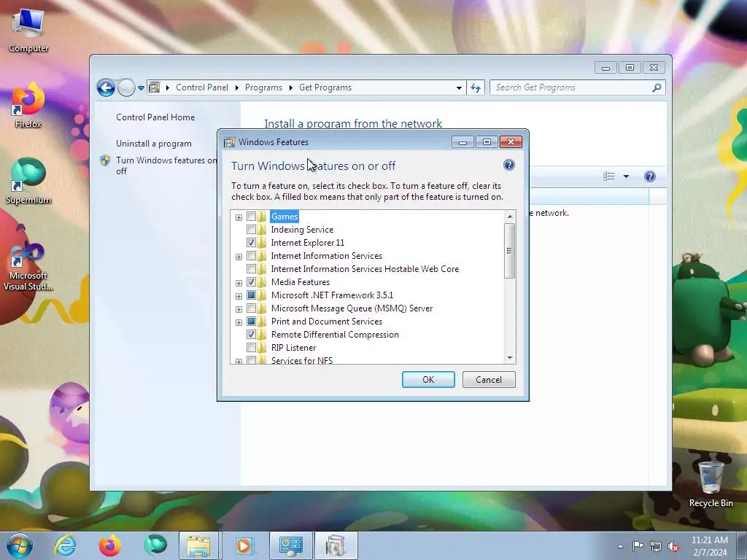Open the Supermium desktop shortcut
747x560 pixels.
28,181
